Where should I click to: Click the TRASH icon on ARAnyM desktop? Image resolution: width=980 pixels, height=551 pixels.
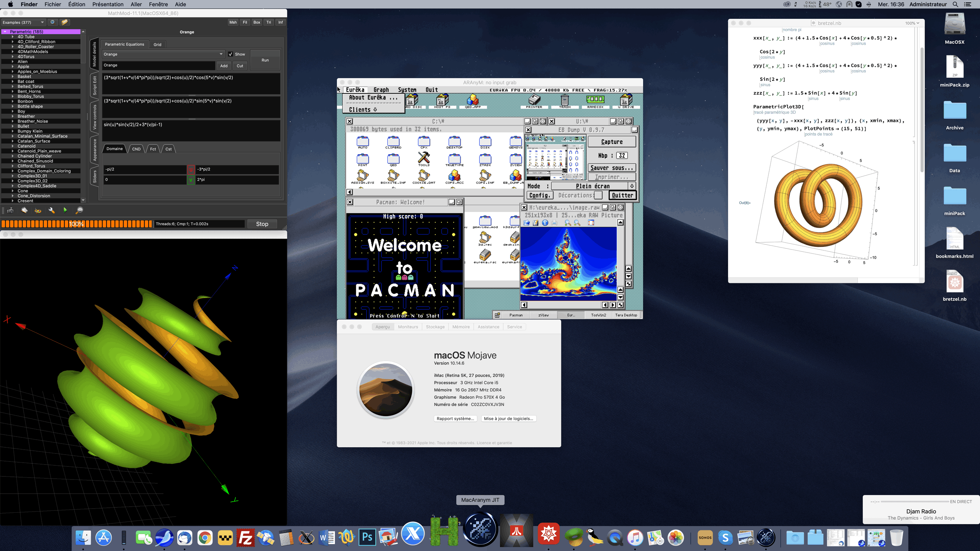click(x=565, y=101)
